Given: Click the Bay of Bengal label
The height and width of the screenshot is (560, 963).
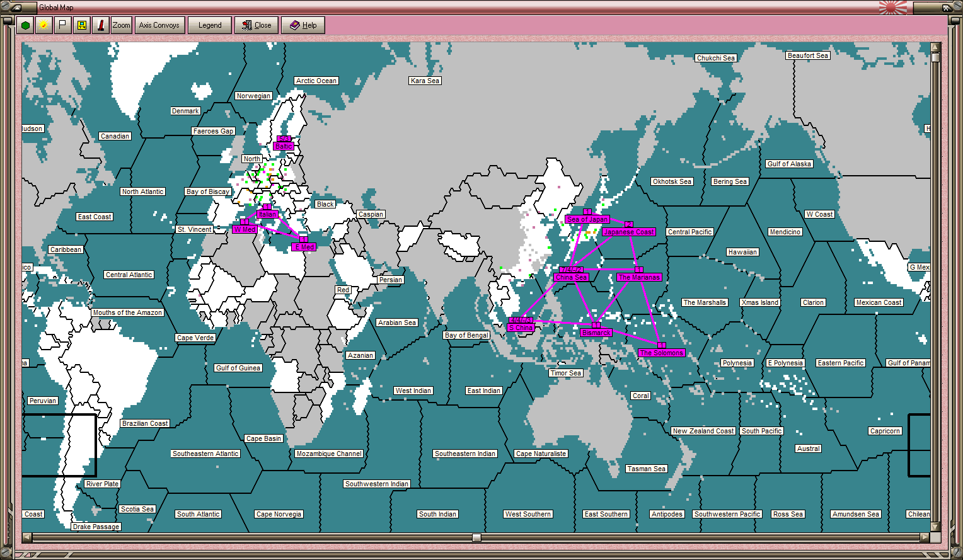Looking at the screenshot, I should [x=466, y=335].
